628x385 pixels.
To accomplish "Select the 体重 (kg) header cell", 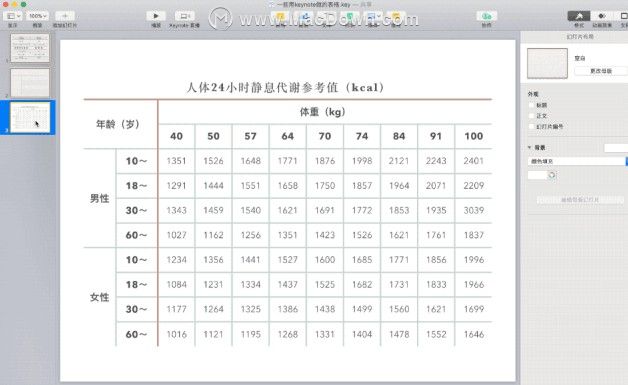I will pos(325,112).
